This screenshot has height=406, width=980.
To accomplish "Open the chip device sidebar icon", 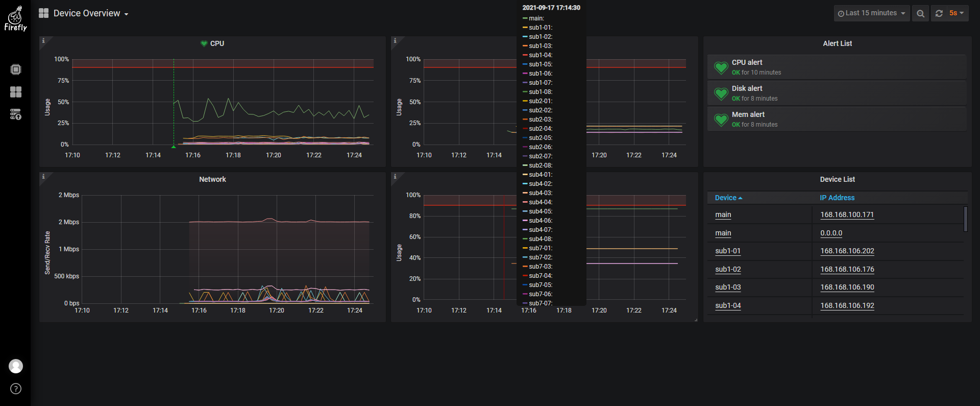I will point(16,69).
